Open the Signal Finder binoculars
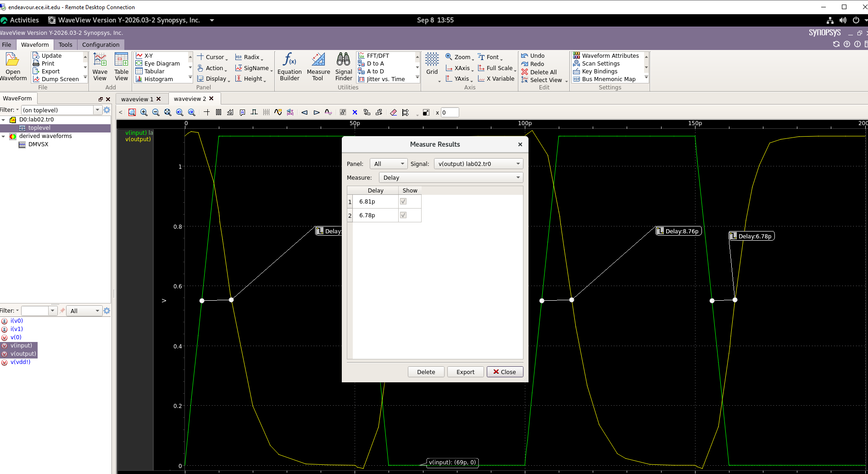 point(344,67)
